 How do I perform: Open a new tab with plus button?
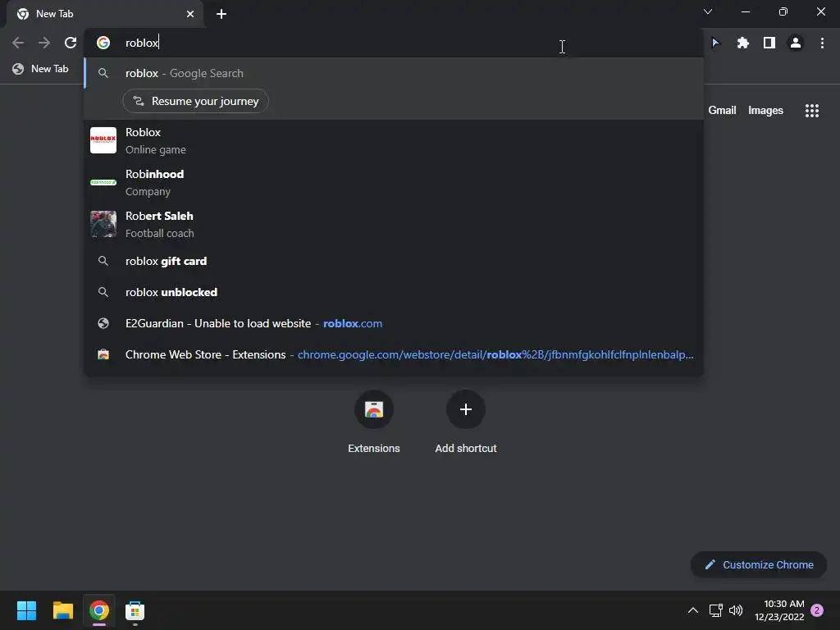[x=221, y=14]
